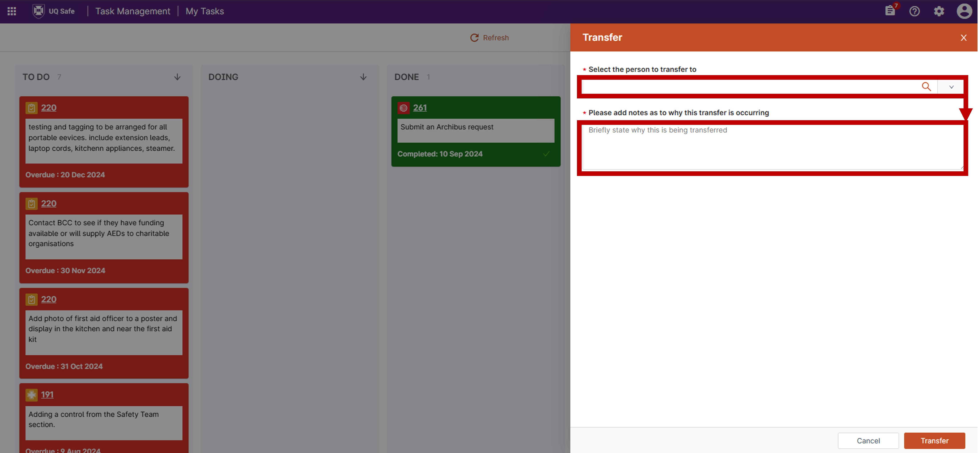980x453 pixels.
Task: Open link 220 on testing and tagging card
Action: click(x=49, y=108)
